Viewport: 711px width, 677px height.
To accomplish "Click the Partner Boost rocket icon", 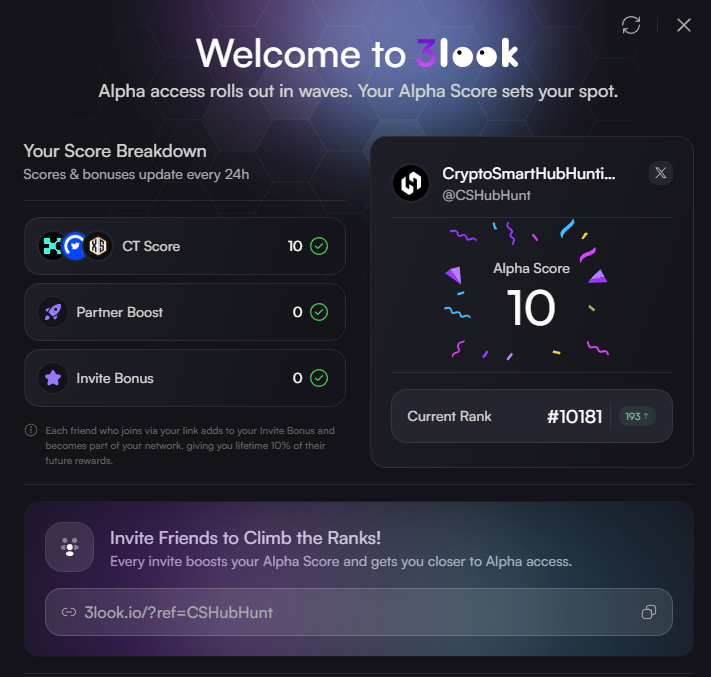I will (x=53, y=312).
